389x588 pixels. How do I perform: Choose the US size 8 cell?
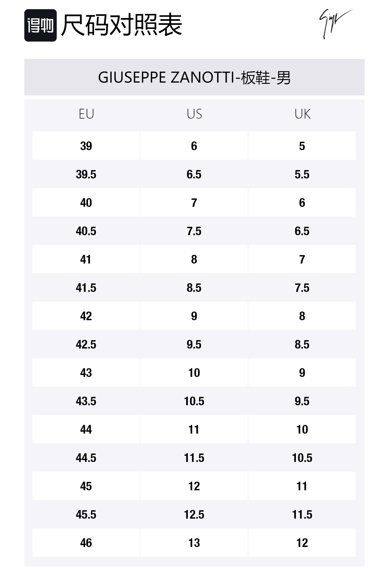pyautogui.click(x=194, y=259)
